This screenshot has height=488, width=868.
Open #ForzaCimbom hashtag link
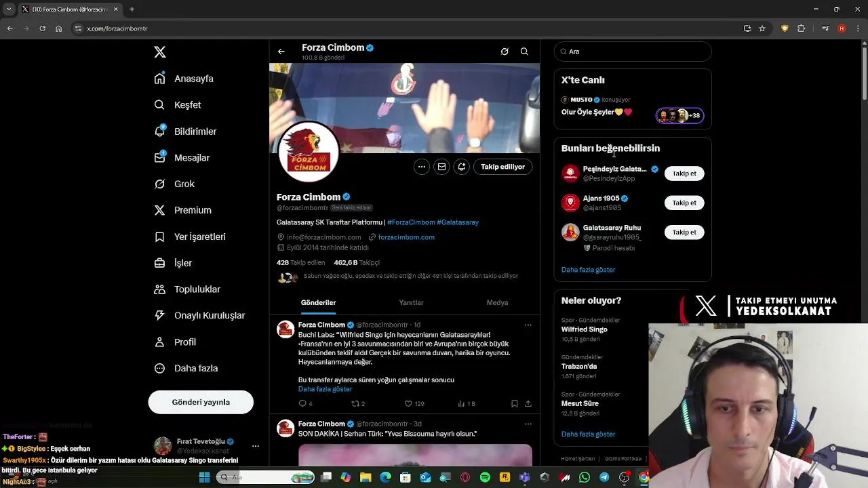(x=411, y=222)
